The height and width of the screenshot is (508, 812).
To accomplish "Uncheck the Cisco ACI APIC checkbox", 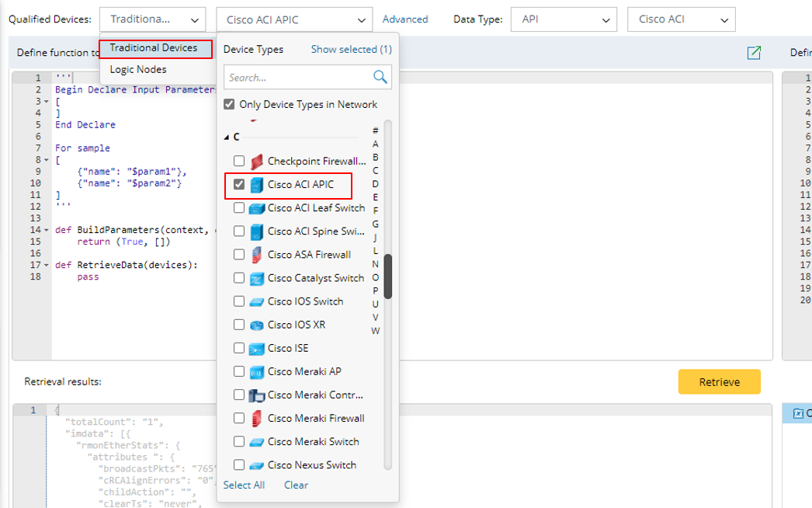I will 239,185.
